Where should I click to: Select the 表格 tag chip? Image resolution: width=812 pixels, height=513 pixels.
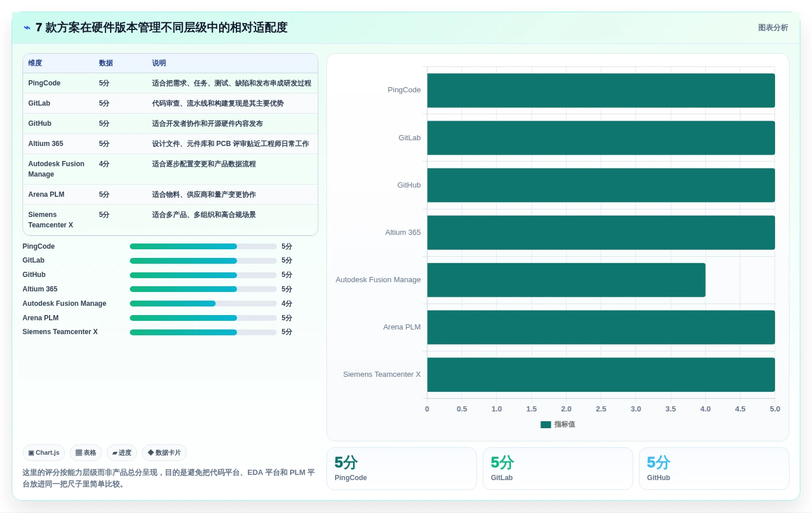click(x=86, y=453)
